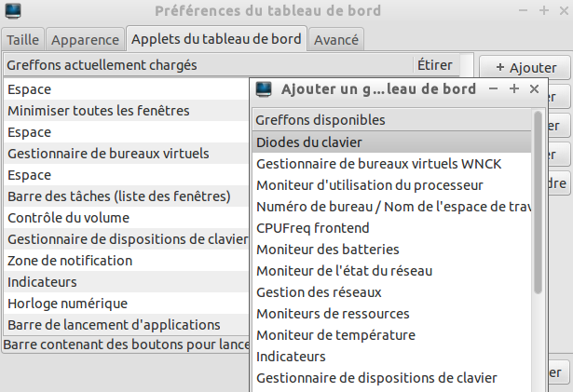Minimize the Ajouter un greffon dialog
This screenshot has height=392, width=573.
pyautogui.click(x=493, y=88)
